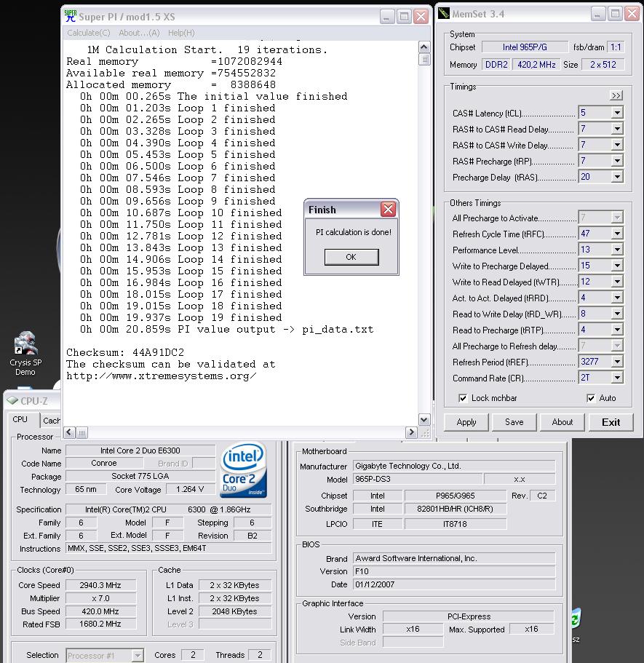Open RAS# to CAS# Read Delay dropdown
This screenshot has width=644, height=663.
617,129
